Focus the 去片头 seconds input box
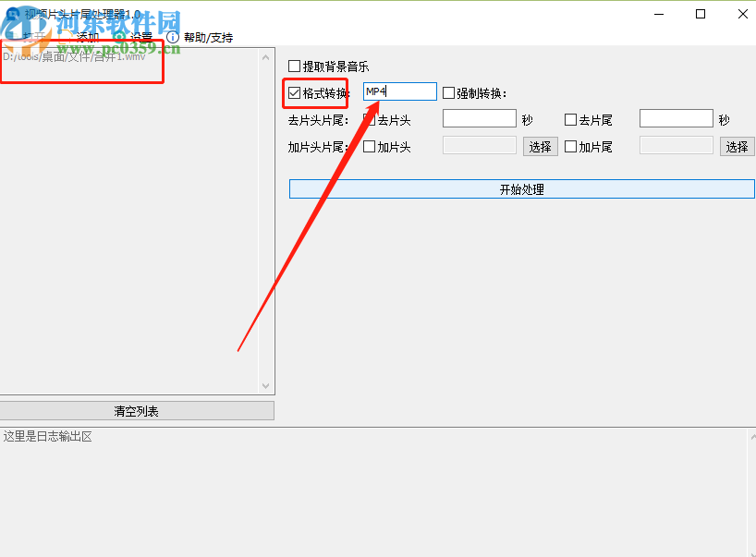Image resolution: width=756 pixels, height=557 pixels. pyautogui.click(x=480, y=118)
